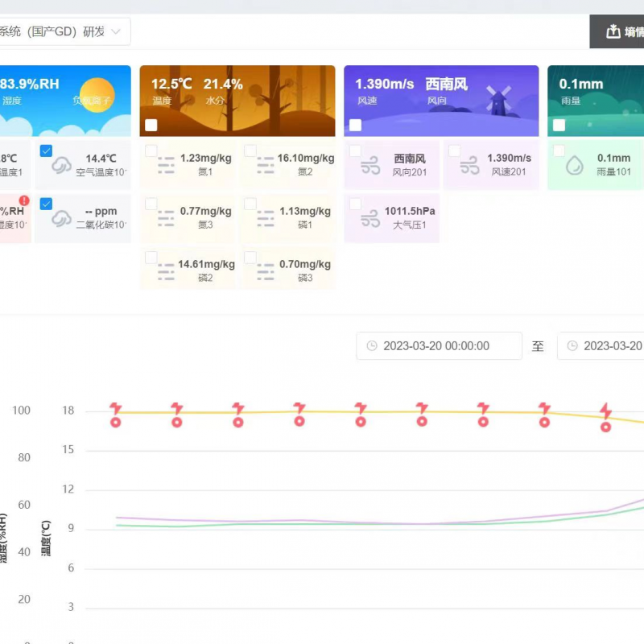Tick the 氮3 tile checkbox
Screen dimensions: 644x644
[x=151, y=204]
